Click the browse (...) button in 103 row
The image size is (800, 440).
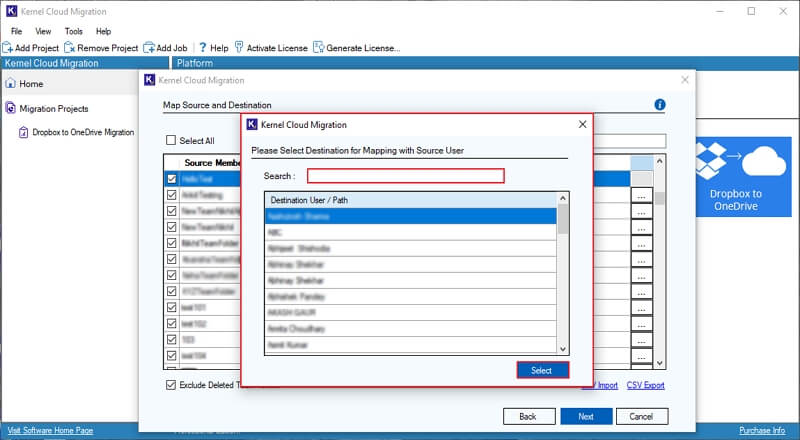(x=641, y=340)
